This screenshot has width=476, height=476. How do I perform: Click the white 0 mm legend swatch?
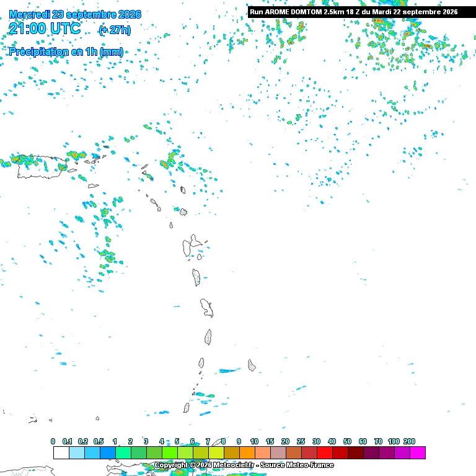pos(61,452)
